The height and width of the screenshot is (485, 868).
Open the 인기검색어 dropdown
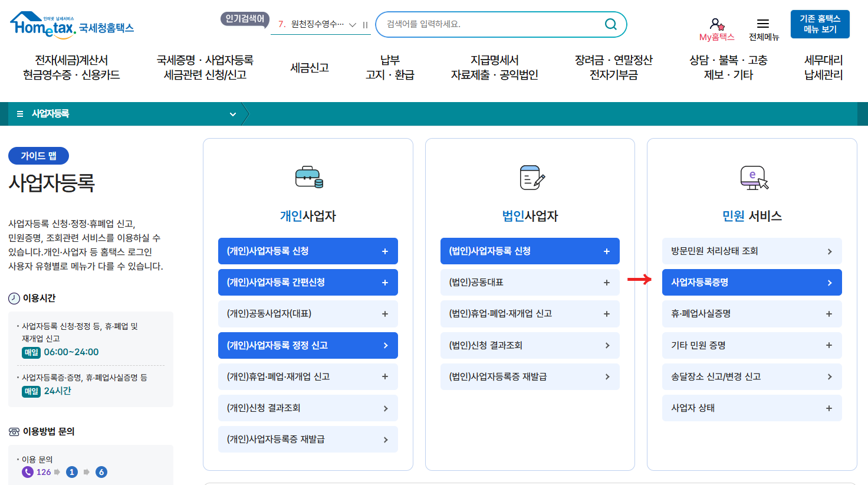click(353, 24)
